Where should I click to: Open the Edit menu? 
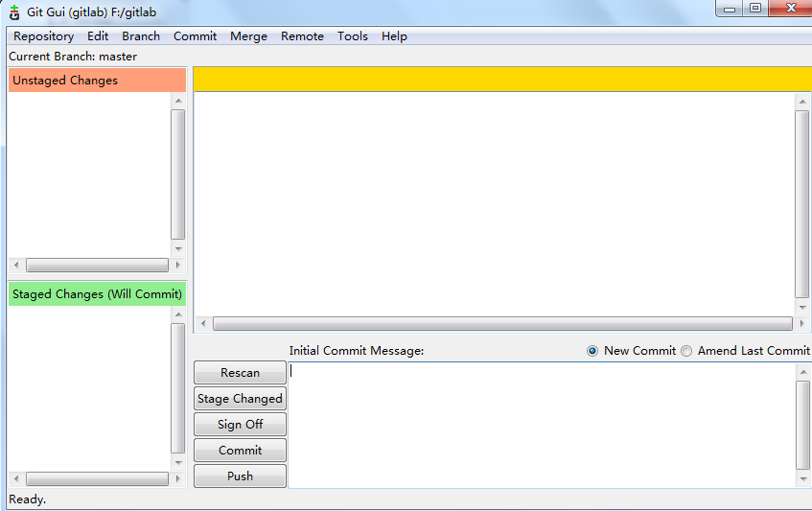[x=98, y=36]
